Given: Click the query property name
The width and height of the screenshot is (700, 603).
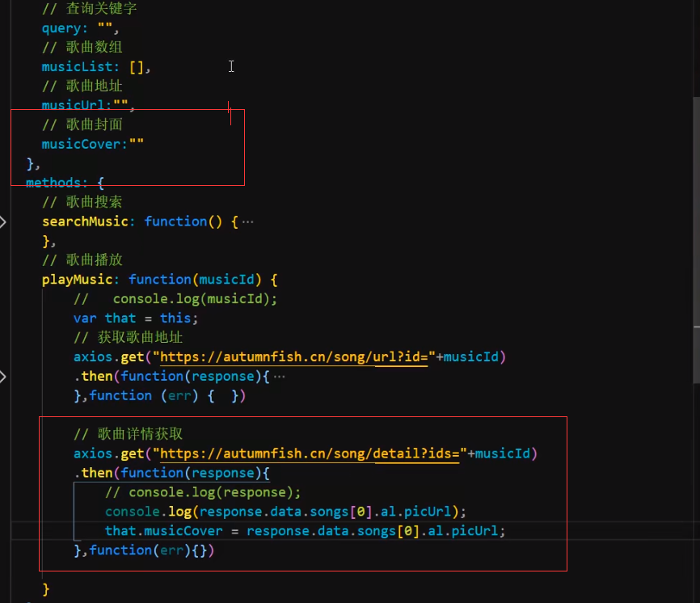Looking at the screenshot, I should coord(61,28).
